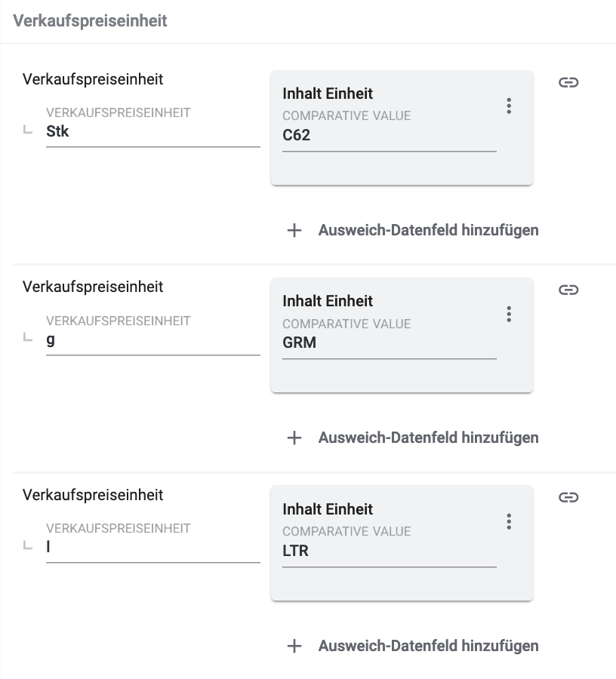Open three-dot menu on GRM card
Image resolution: width=616 pixels, height=679 pixels.
coord(509,313)
